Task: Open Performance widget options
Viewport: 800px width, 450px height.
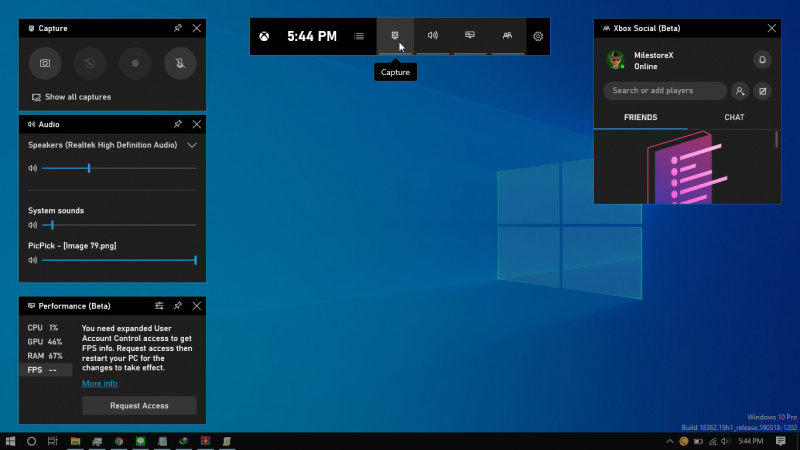Action: [159, 306]
